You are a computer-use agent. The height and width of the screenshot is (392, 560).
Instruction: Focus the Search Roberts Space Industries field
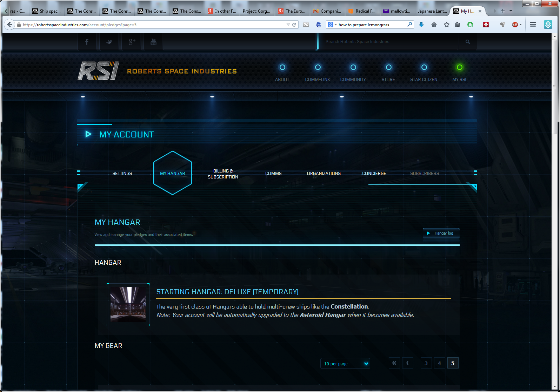(388, 42)
